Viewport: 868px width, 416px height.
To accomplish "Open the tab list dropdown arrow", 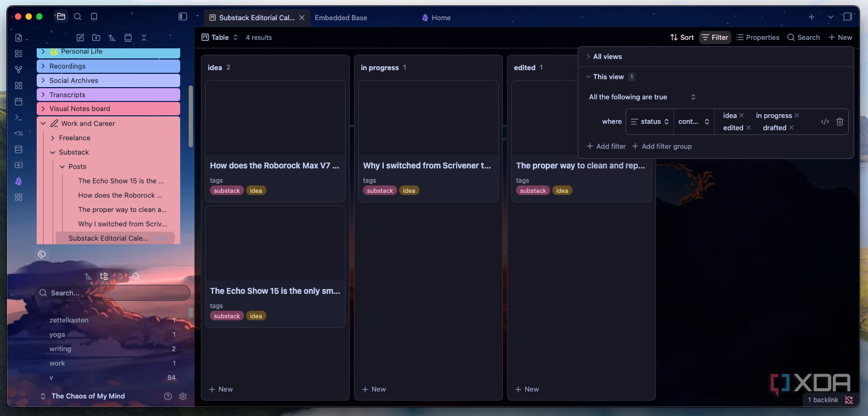I will tap(831, 17).
